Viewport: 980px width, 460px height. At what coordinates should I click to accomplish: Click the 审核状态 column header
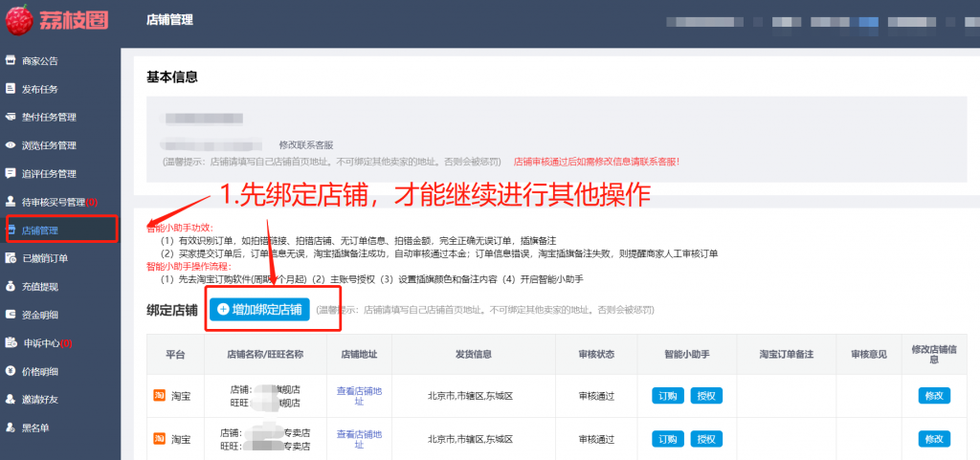point(596,354)
